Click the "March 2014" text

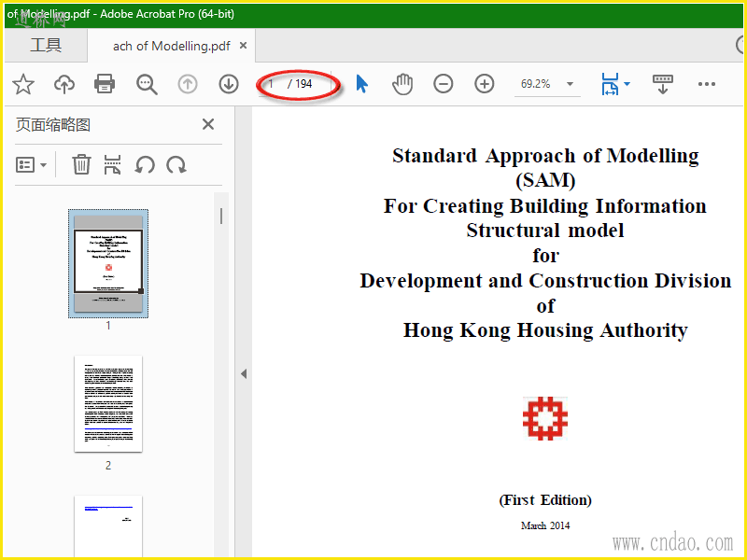coord(545,525)
